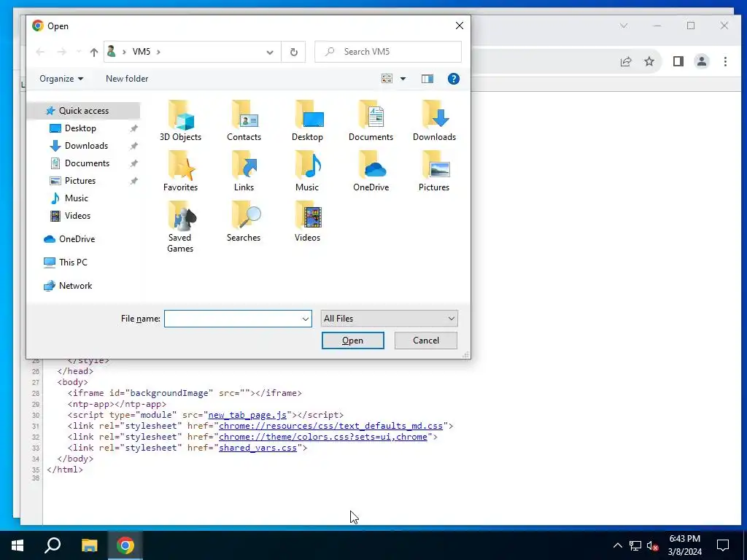747x560 pixels.
Task: Select Desktop in navigation pane
Action: (80, 128)
